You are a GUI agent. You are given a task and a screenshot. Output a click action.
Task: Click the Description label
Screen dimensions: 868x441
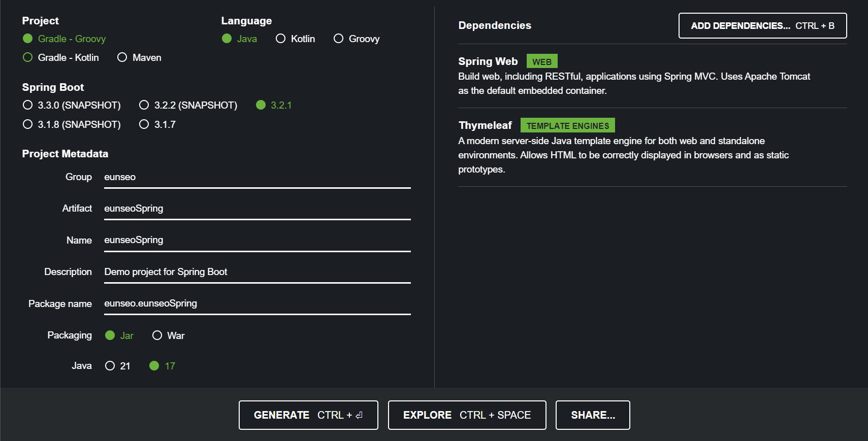pyautogui.click(x=68, y=272)
